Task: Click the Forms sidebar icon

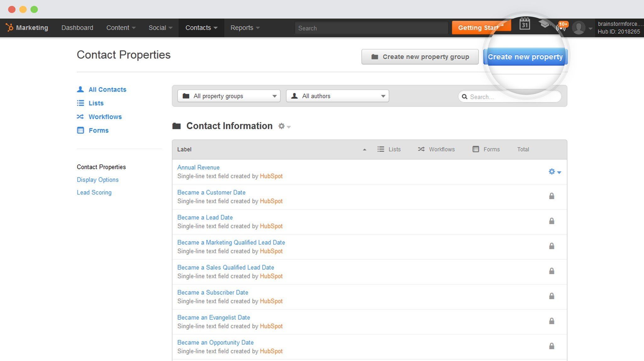Action: coord(80,130)
